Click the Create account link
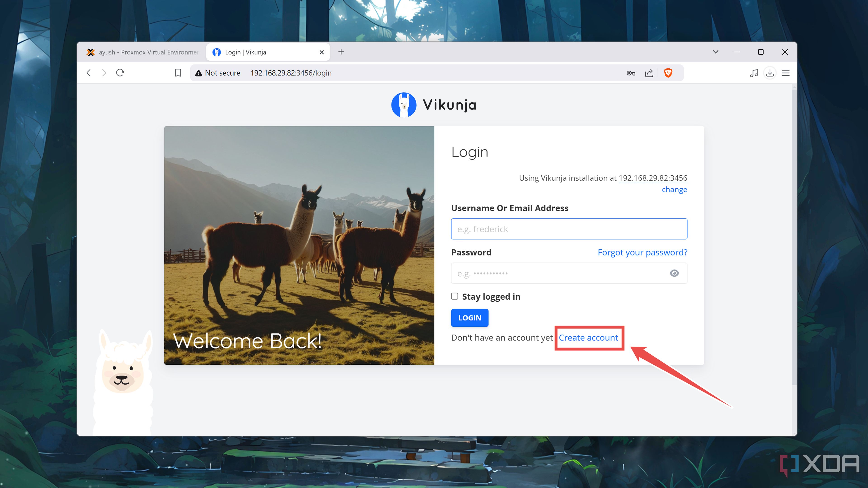 click(588, 338)
